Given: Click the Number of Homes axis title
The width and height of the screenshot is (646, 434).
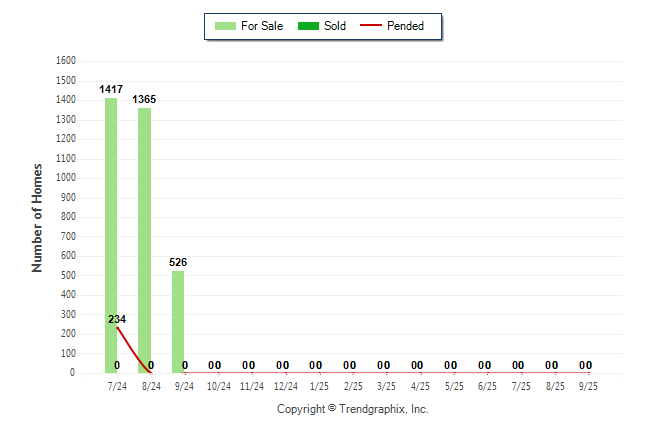Looking at the screenshot, I should pos(38,217).
